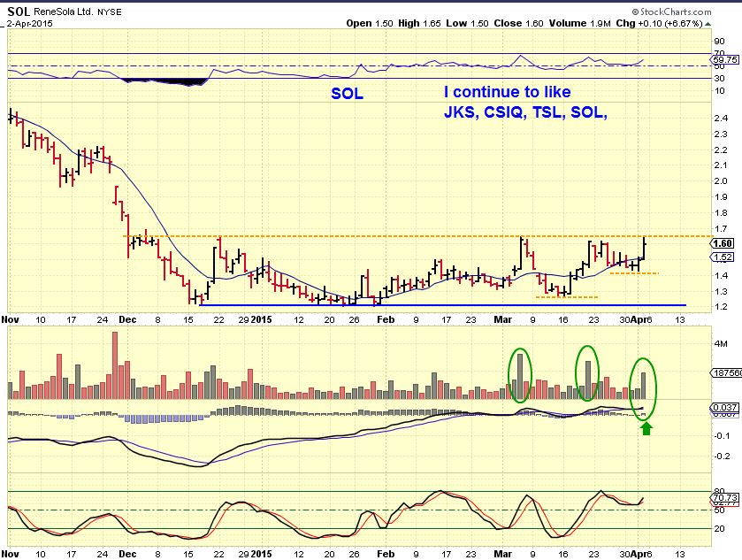Click the Mar label under the price panel

click(x=502, y=319)
